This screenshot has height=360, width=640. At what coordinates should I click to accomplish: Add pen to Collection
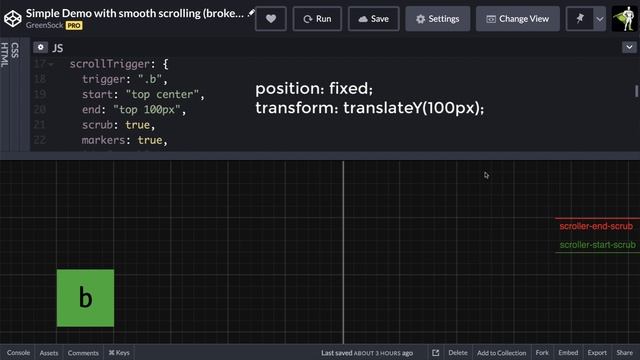(502, 353)
